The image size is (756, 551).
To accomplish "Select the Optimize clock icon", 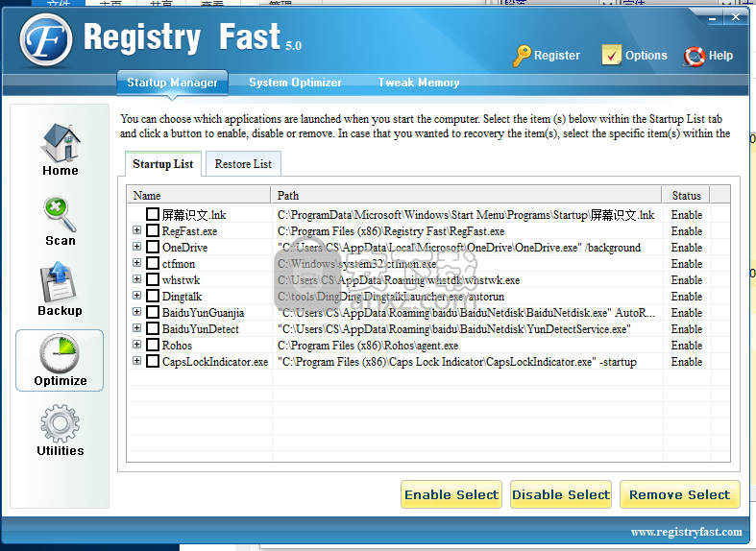I will click(60, 353).
